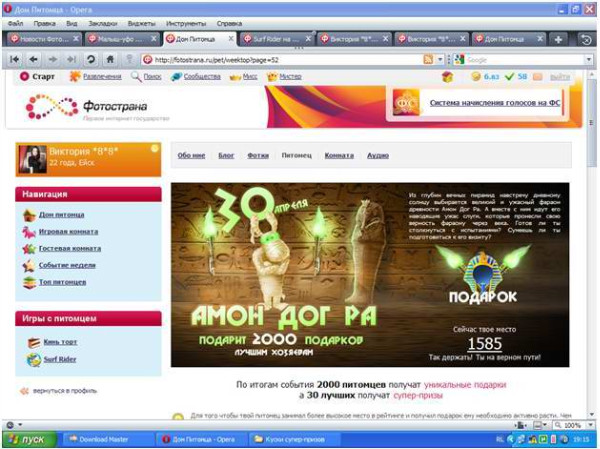The image size is (600, 449).
Task: Open a new tab with plus button
Action: (559, 39)
